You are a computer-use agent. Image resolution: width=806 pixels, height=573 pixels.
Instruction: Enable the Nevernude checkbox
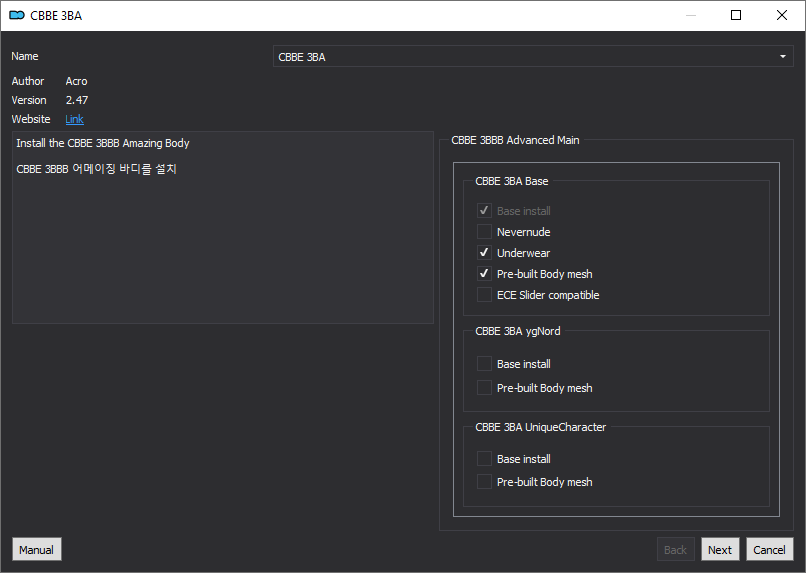tap(484, 232)
